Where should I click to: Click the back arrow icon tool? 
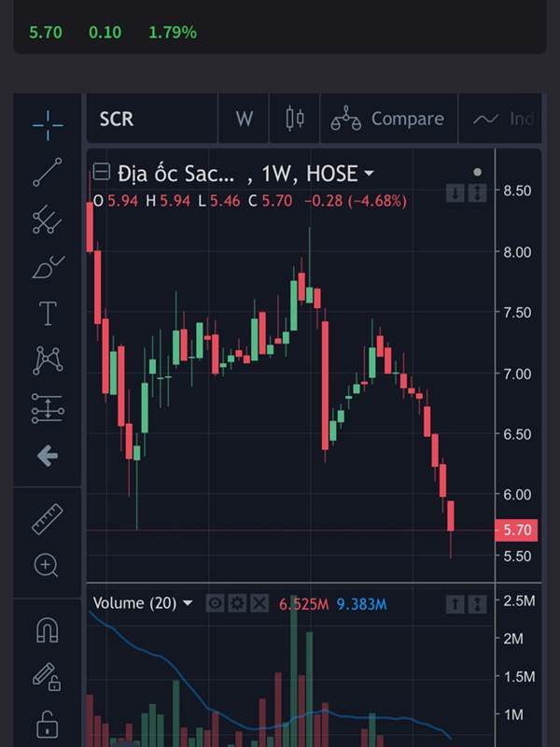pos(48,456)
